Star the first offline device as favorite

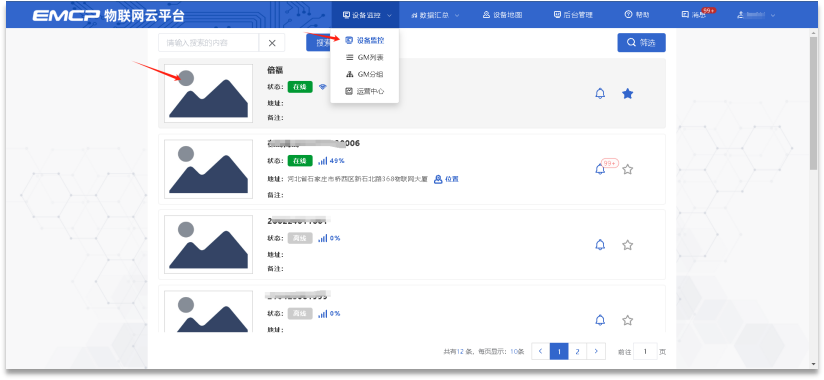[x=627, y=245]
